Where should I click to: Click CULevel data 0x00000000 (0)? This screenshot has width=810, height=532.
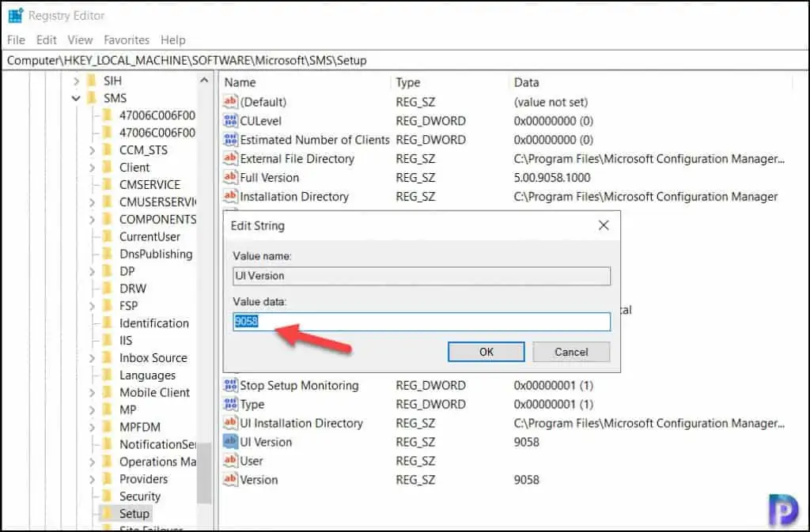click(x=553, y=121)
